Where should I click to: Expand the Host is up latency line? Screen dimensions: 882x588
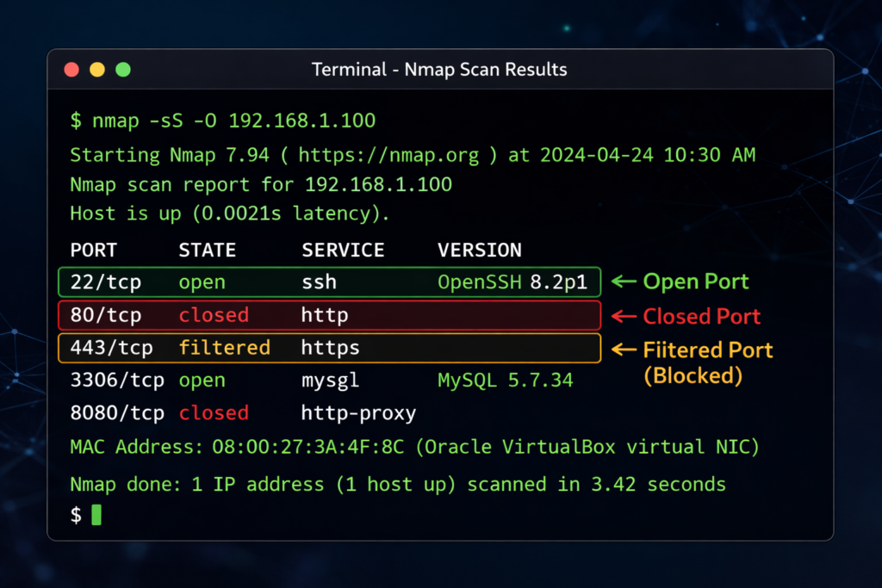228,214
